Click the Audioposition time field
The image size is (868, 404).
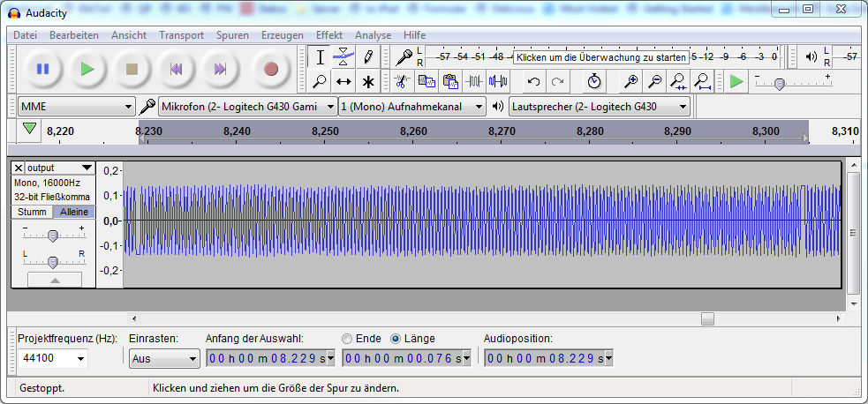tap(545, 359)
